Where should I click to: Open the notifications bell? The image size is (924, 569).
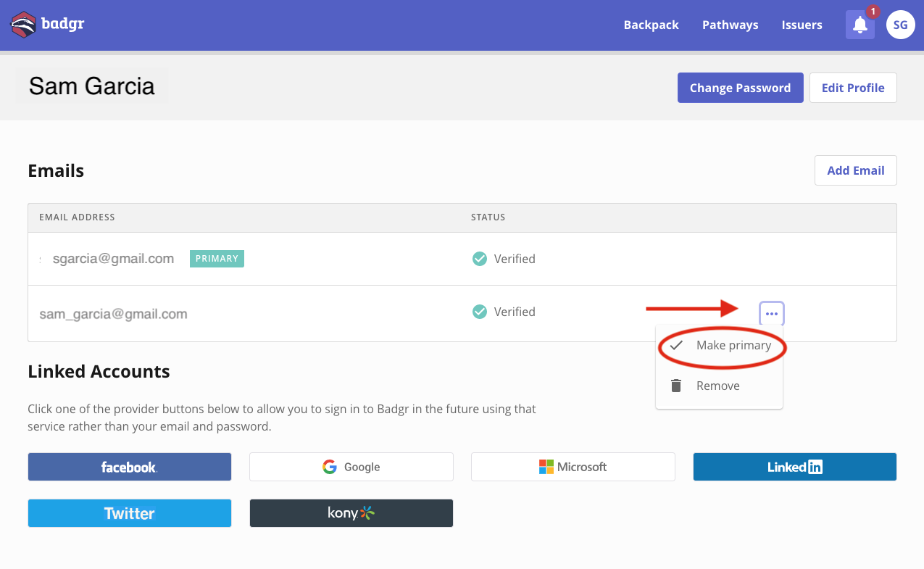(x=860, y=25)
